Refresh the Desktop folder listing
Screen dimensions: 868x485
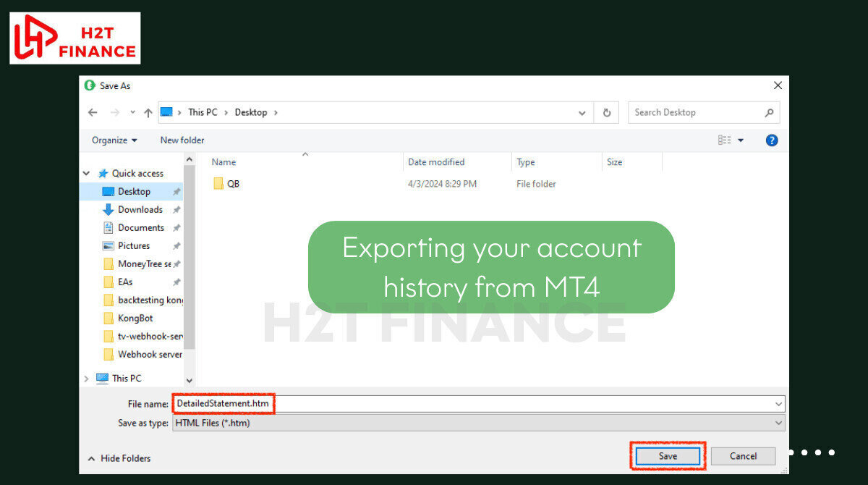tap(606, 112)
